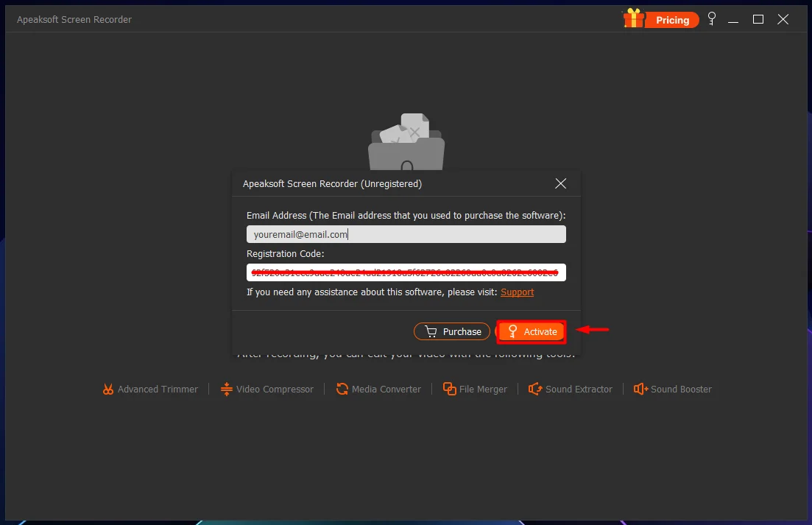Open the Video Compressor tool

pos(266,389)
